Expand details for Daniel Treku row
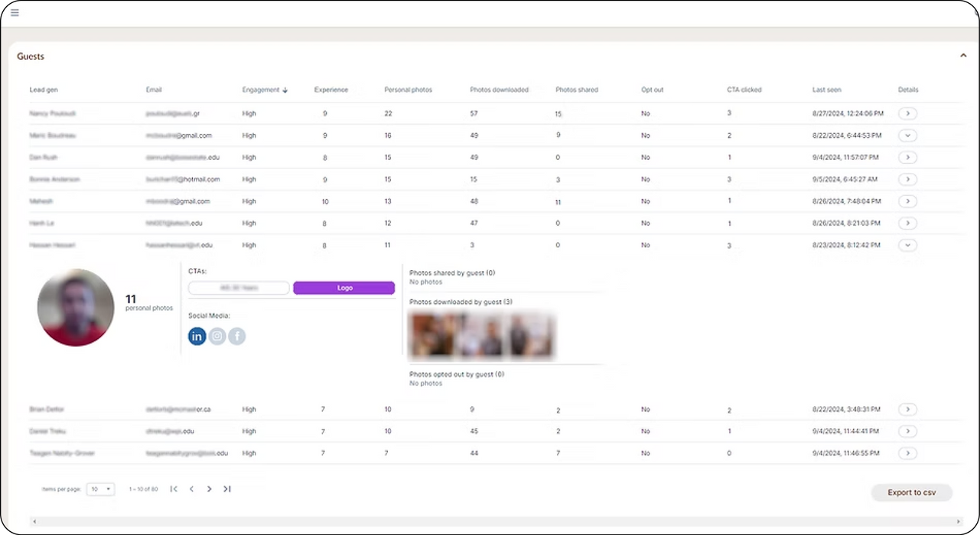 click(x=907, y=431)
